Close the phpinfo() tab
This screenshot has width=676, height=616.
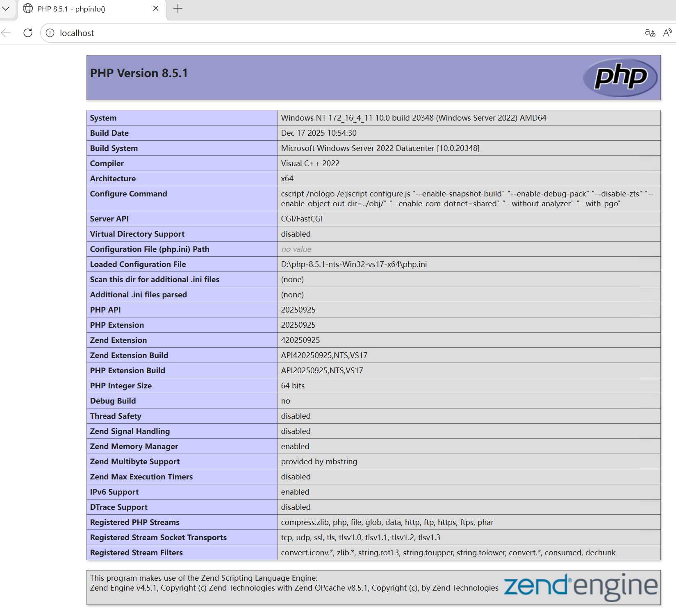156,9
